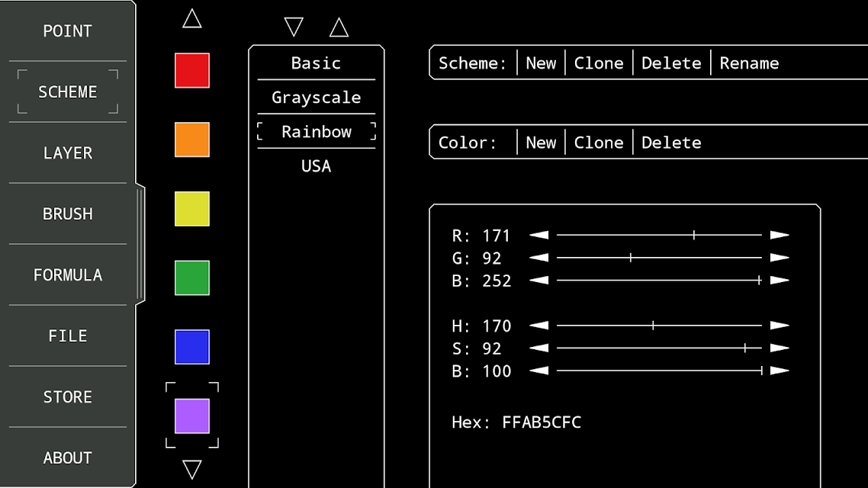Click Clone in the Color toolbar
Screen dimensions: 868x488
click(x=599, y=143)
